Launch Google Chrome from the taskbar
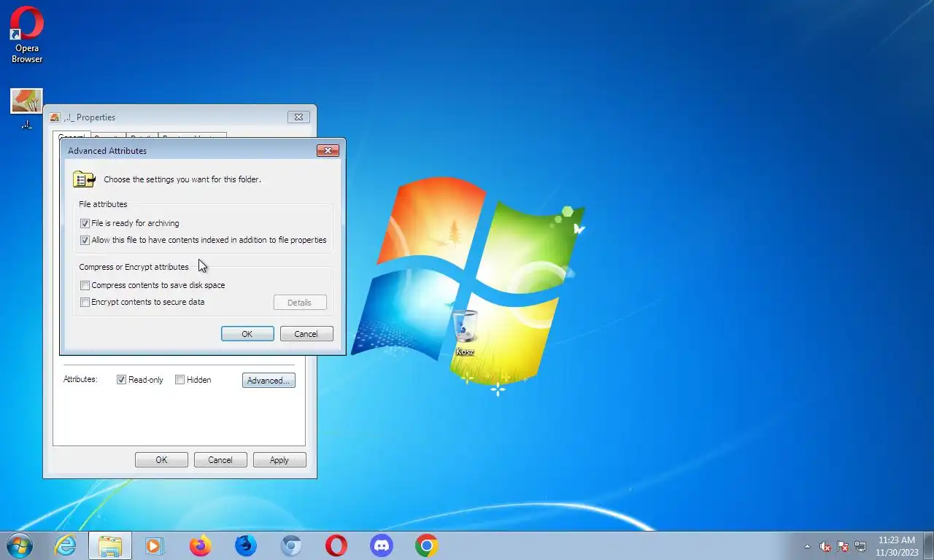934x560 pixels. click(x=427, y=545)
